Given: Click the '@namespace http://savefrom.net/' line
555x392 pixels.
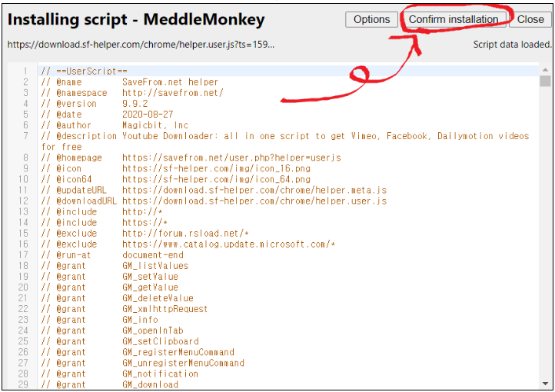Looking at the screenshot, I should point(132,93).
